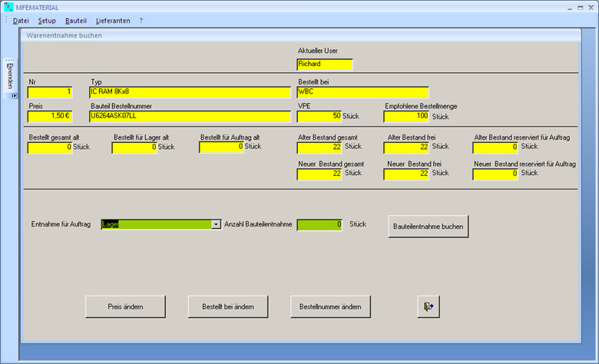Click the Entnahme für Auftrag label

[x=61, y=224]
